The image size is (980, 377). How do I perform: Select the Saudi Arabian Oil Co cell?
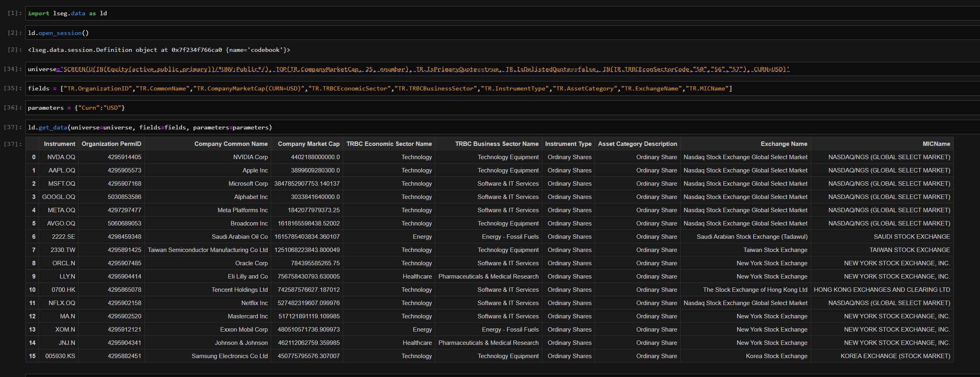[x=239, y=237]
